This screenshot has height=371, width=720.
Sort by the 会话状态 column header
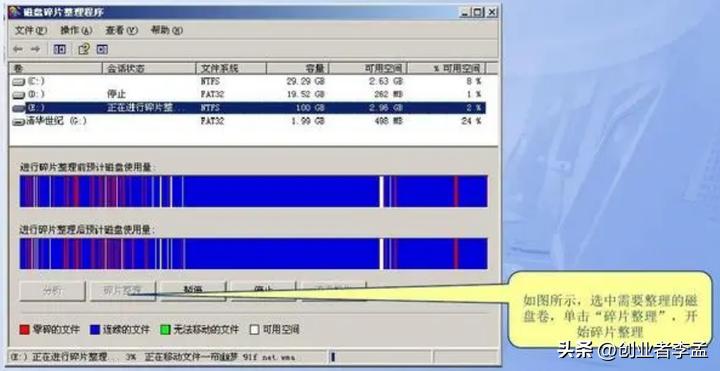coord(149,68)
